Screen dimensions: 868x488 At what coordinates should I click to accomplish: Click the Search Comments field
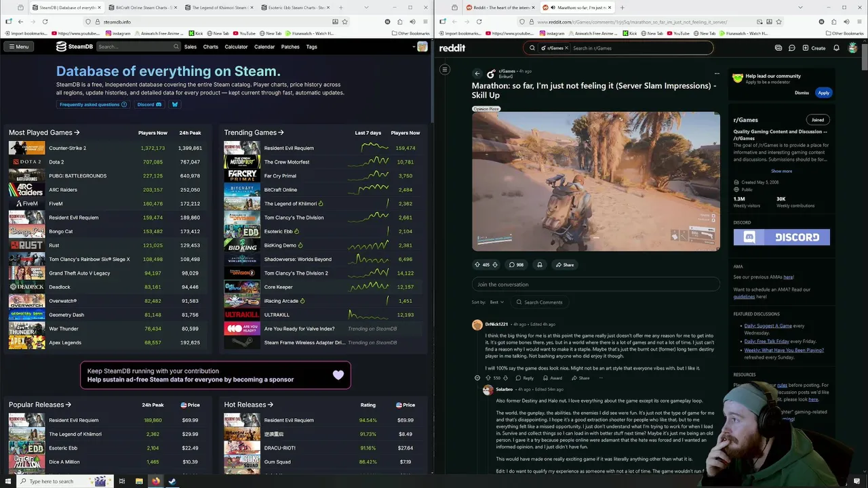coord(540,302)
